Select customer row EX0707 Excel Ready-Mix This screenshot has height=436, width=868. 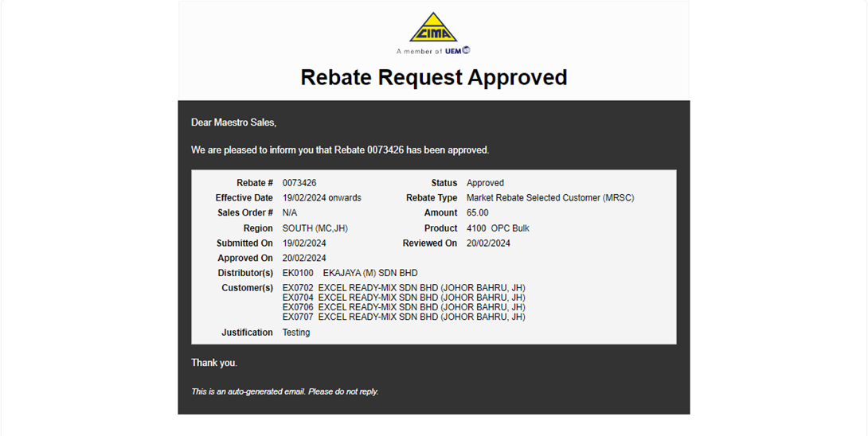404,317
